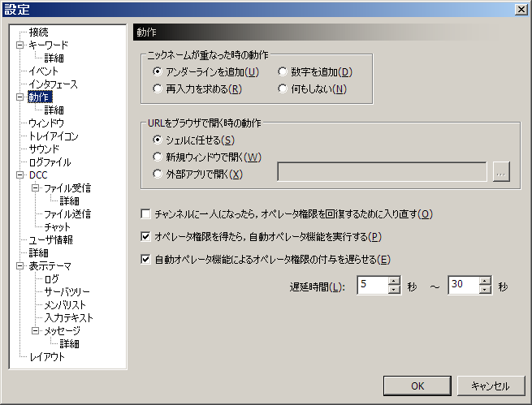The image size is (532, 405).
Task: Open 詳細 under メッセージ
Action: coord(69,344)
